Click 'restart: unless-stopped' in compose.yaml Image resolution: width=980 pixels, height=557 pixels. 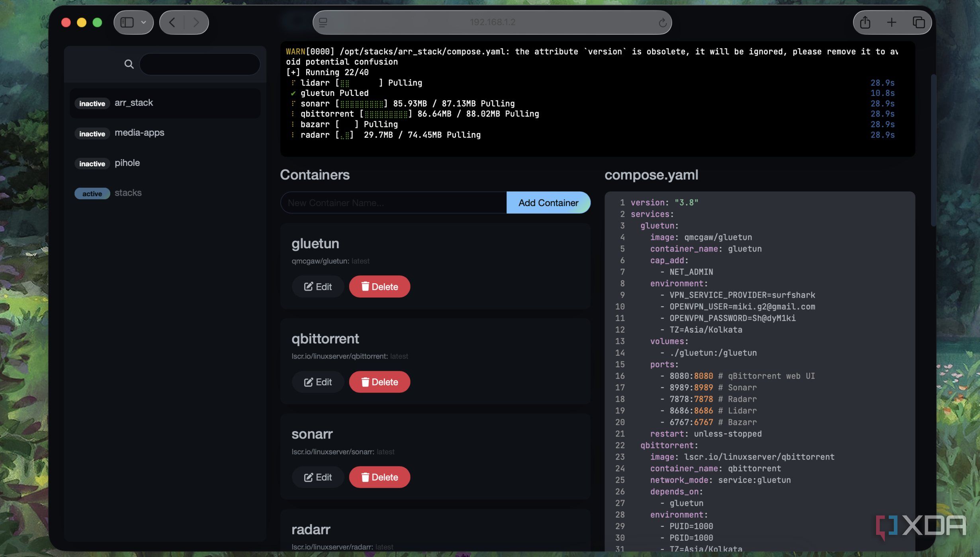pyautogui.click(x=706, y=434)
